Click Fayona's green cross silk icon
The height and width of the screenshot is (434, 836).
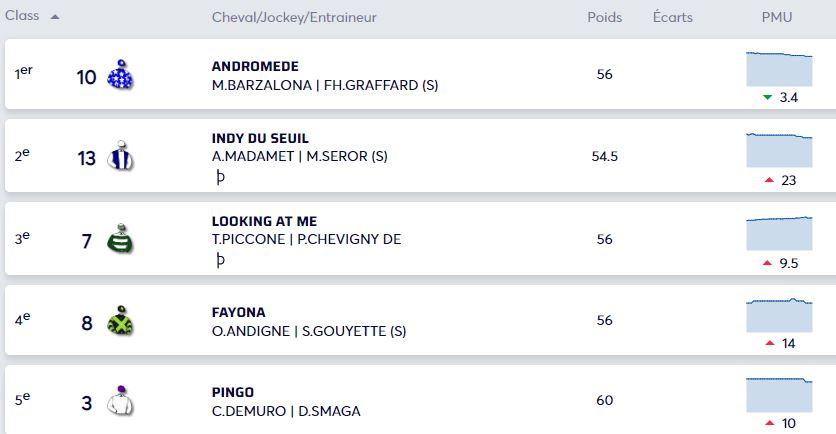coord(120,320)
